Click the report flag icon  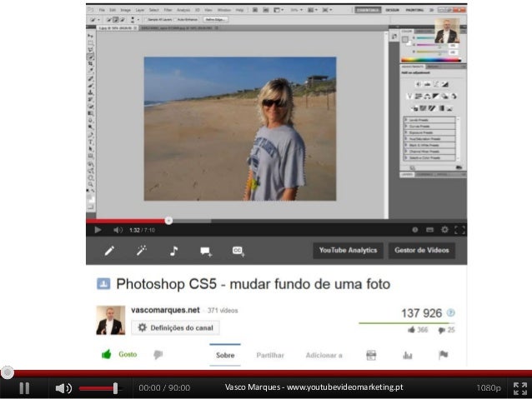(443, 355)
